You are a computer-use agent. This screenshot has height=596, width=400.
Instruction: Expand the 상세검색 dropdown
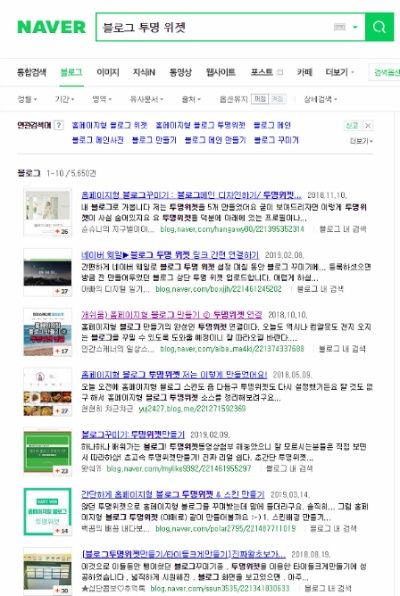(x=320, y=99)
